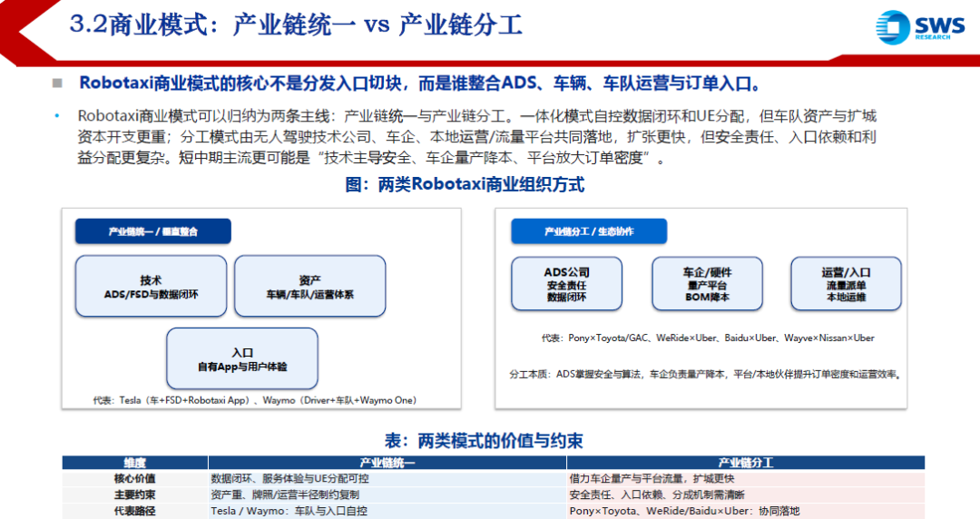Click the SWS Research logo
Screen dimensions: 980x519
coord(920,27)
